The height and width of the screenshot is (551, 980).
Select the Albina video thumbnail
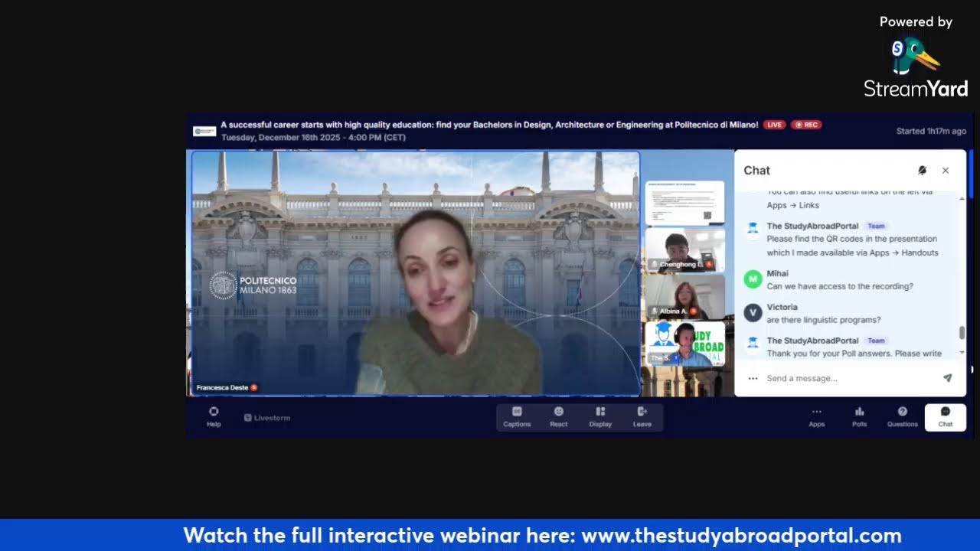684,296
